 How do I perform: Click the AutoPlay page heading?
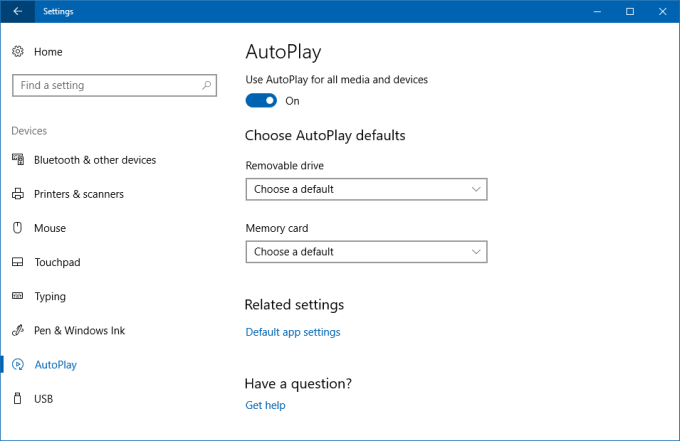(283, 52)
